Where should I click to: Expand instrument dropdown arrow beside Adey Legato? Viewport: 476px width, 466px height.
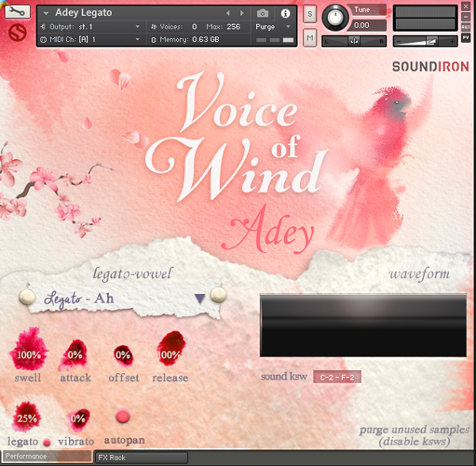[46, 13]
